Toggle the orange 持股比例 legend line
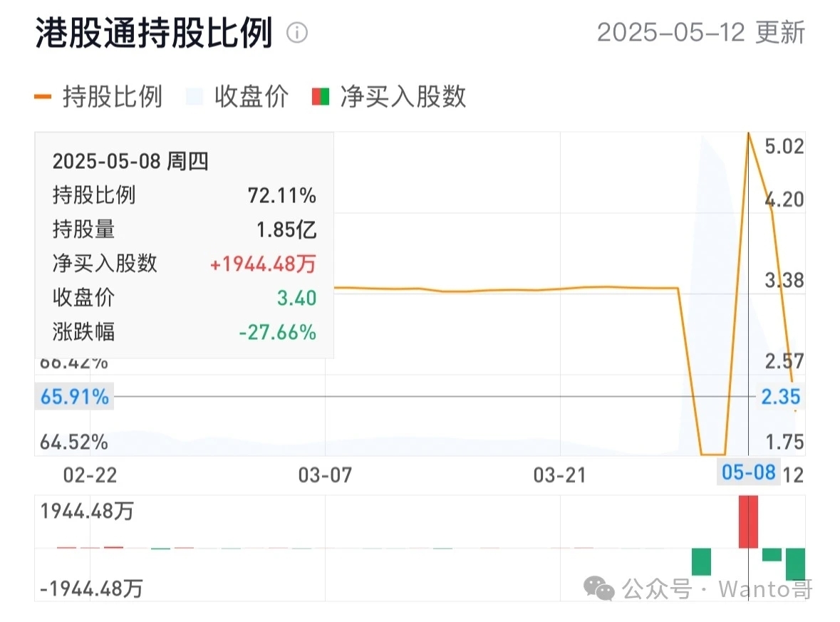This screenshot has width=840, height=622. point(43,97)
